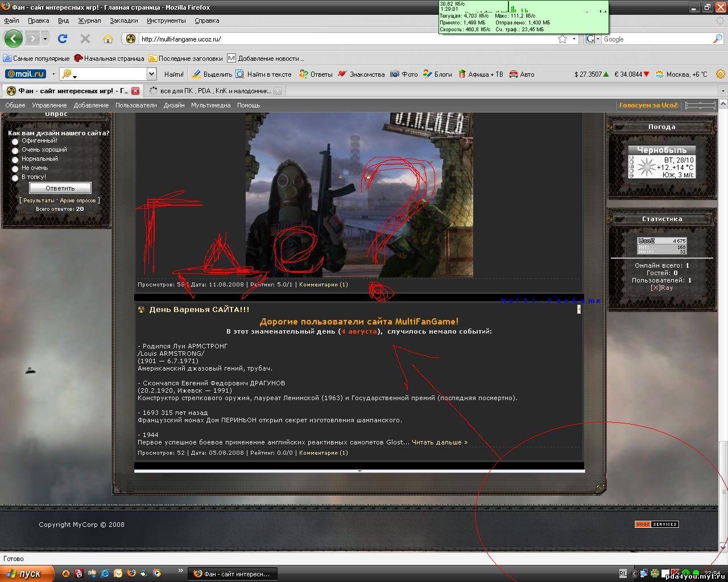This screenshot has width=728, height=582.
Task: Open the home page icon
Action: tap(108, 39)
